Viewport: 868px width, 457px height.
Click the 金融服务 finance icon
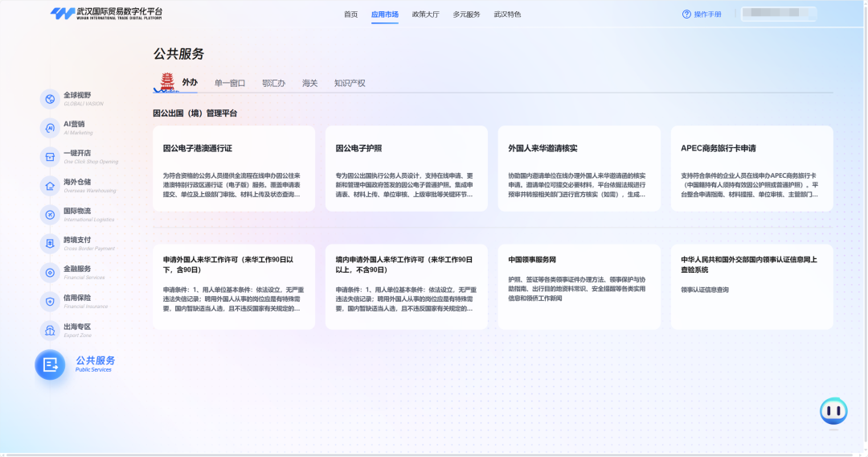point(50,273)
